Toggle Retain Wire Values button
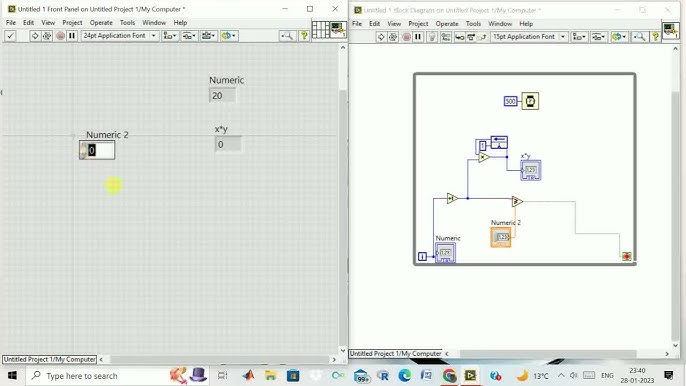The width and height of the screenshot is (686, 386). click(x=445, y=37)
